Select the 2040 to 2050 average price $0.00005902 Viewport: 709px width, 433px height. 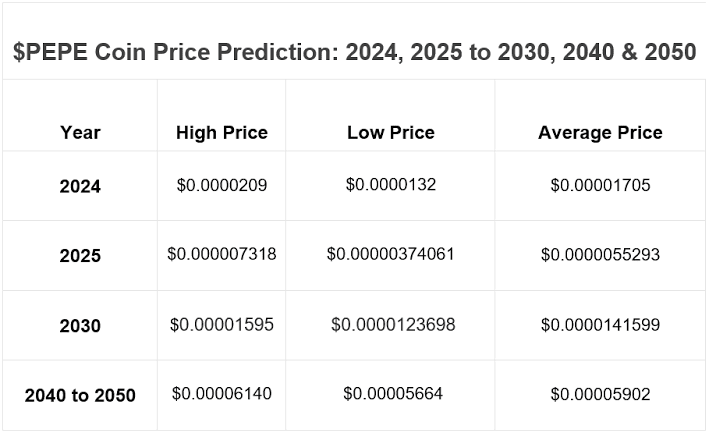tap(600, 394)
